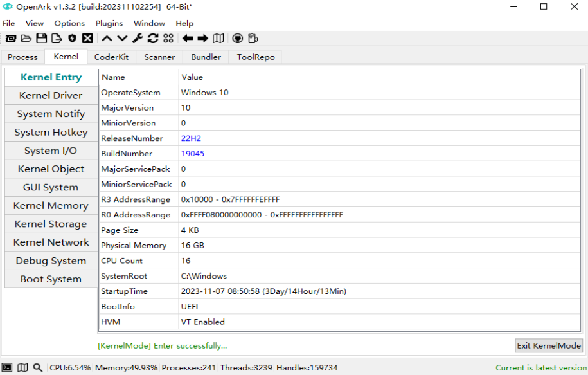588x375 pixels.
Task: Click the left arrow back icon
Action: point(188,39)
